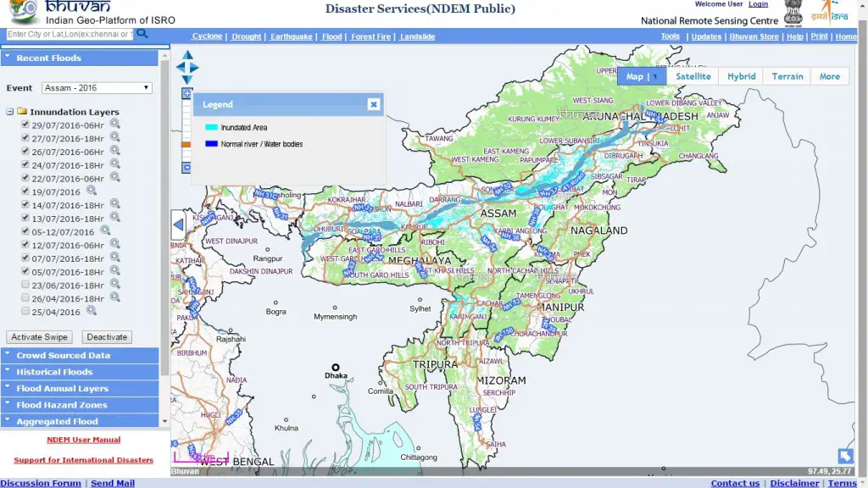The image size is (868, 488).
Task: Zoom to 14/07/2016-18Hr layer extent
Action: pos(114,204)
